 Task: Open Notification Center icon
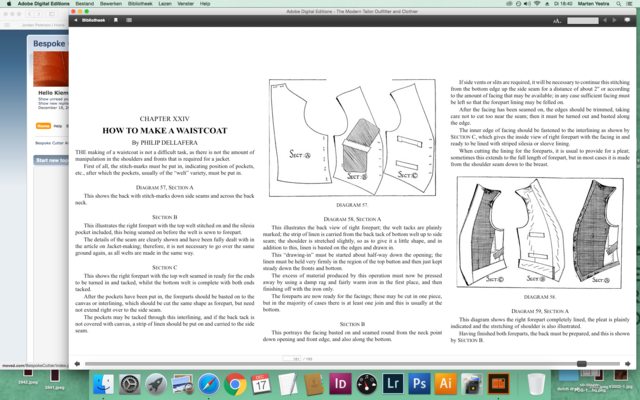tap(631, 4)
